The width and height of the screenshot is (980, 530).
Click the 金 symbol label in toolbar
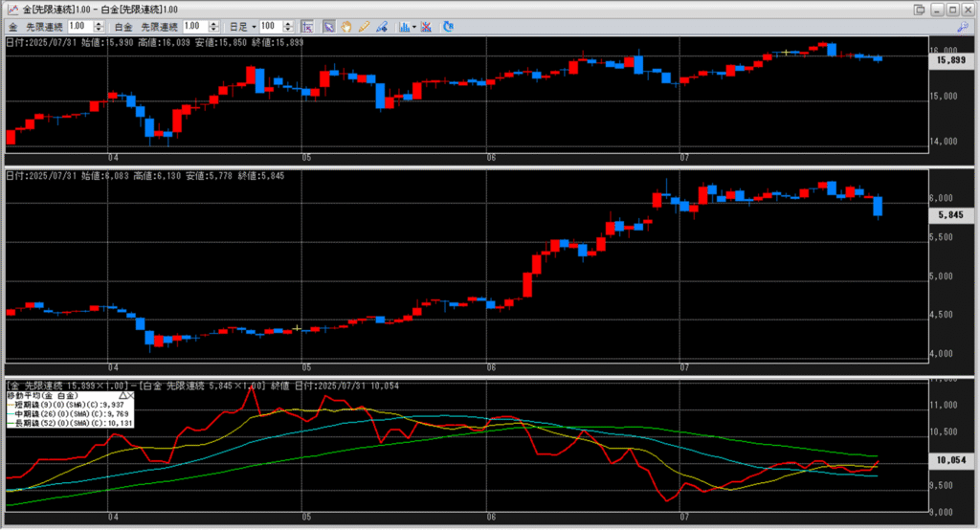pos(13,27)
